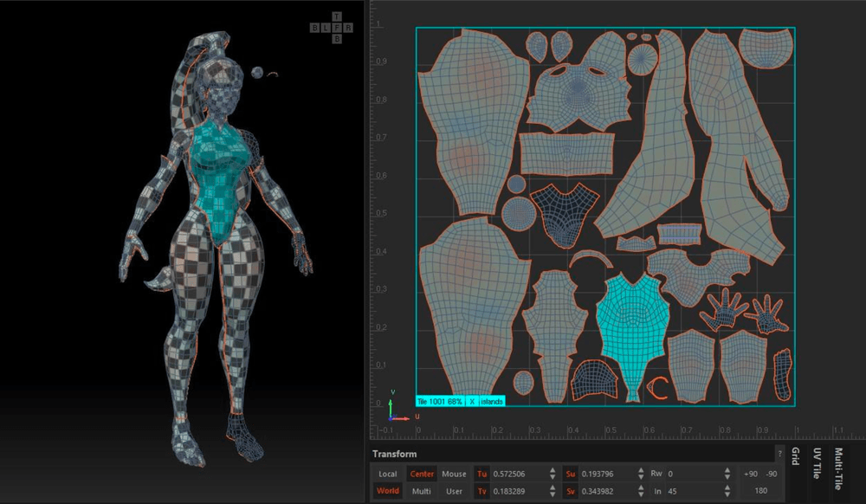Open the Transform panel help question mark
Screen dimensions: 866x504
[779, 453]
